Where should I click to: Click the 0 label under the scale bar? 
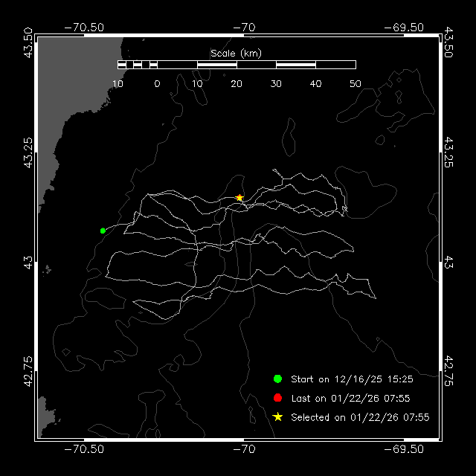click(x=157, y=83)
